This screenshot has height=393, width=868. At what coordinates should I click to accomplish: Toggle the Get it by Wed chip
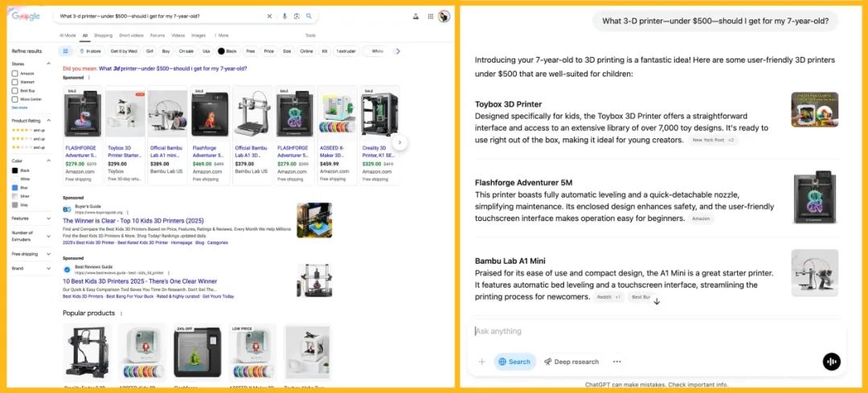click(124, 51)
